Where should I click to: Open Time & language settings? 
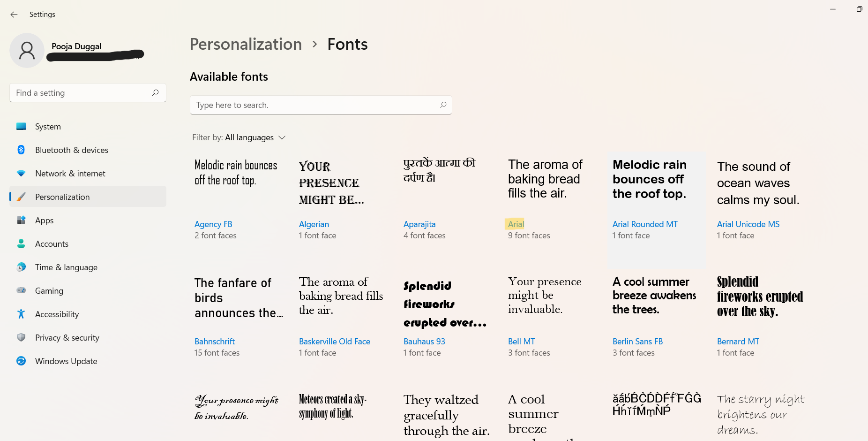click(66, 267)
